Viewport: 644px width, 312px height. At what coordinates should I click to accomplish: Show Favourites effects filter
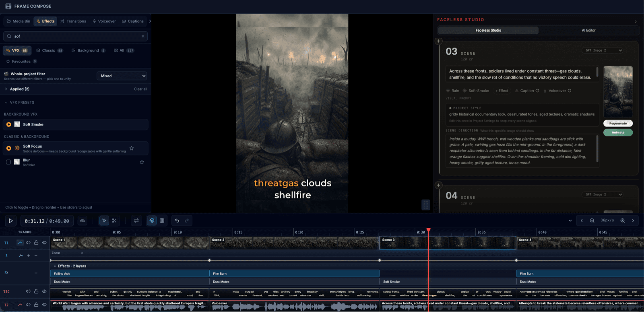point(21,62)
